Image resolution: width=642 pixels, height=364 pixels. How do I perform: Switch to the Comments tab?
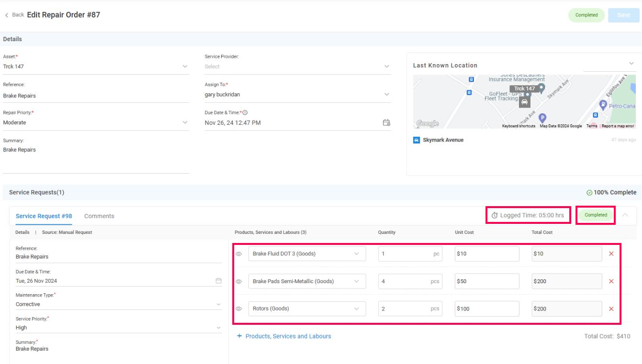(99, 216)
